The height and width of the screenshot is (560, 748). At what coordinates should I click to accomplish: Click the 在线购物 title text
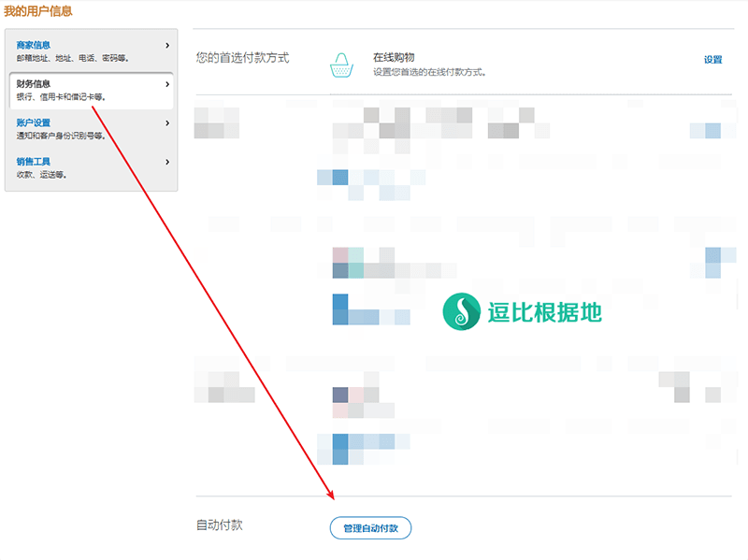coord(394,57)
